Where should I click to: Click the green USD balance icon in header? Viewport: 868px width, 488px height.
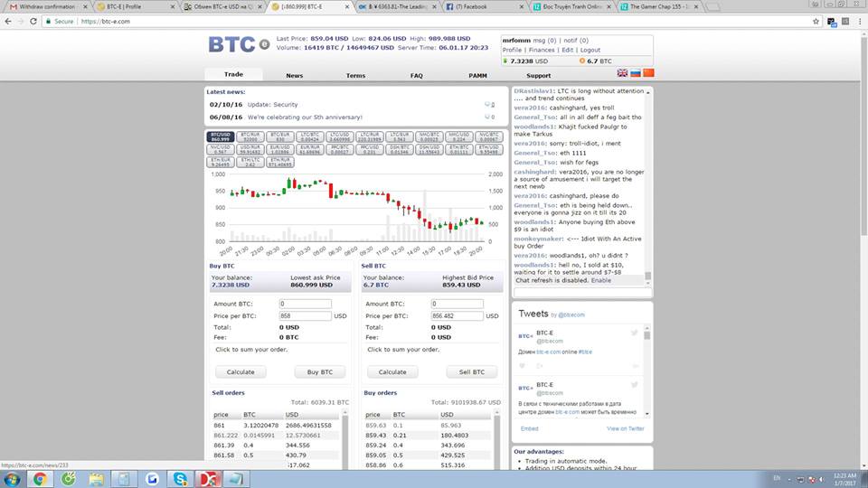click(x=505, y=61)
